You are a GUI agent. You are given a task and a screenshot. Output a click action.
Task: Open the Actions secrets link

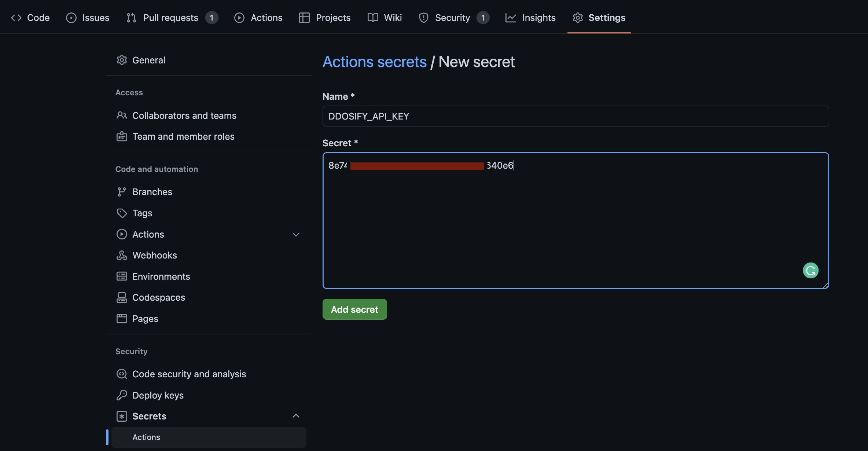[375, 62]
